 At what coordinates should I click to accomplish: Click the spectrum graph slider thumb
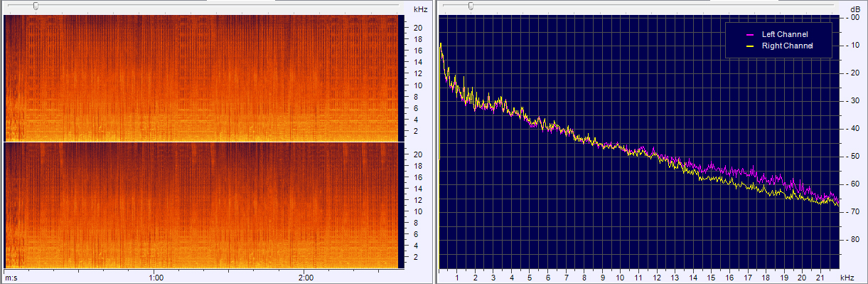[470, 6]
